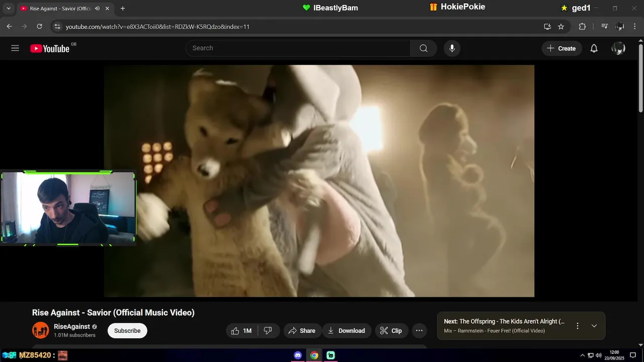The width and height of the screenshot is (644, 362).
Task: Open the YouTube hamburger guide menu
Action: click(x=15, y=48)
